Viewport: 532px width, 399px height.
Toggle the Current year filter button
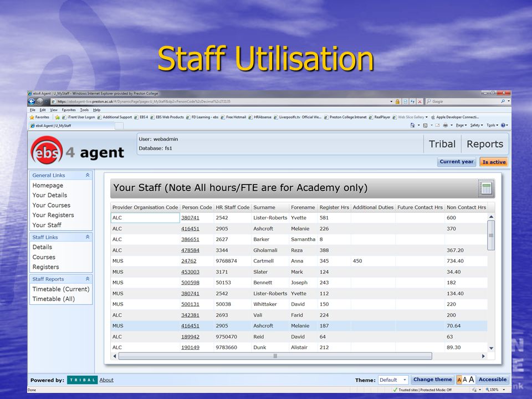(x=457, y=162)
